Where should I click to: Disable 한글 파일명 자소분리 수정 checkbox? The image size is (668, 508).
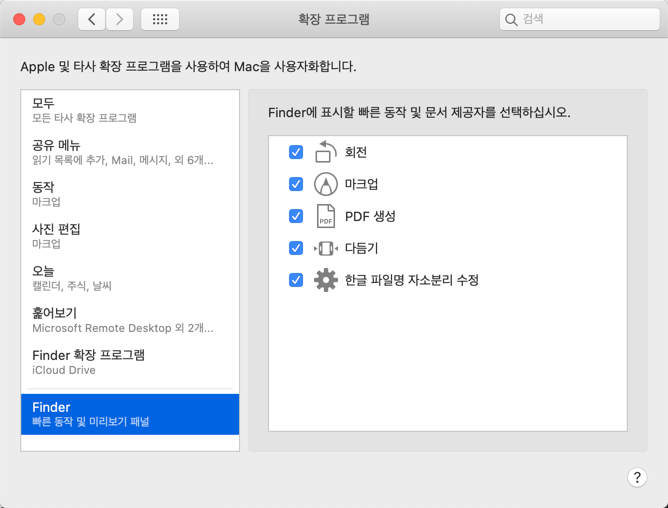[296, 280]
